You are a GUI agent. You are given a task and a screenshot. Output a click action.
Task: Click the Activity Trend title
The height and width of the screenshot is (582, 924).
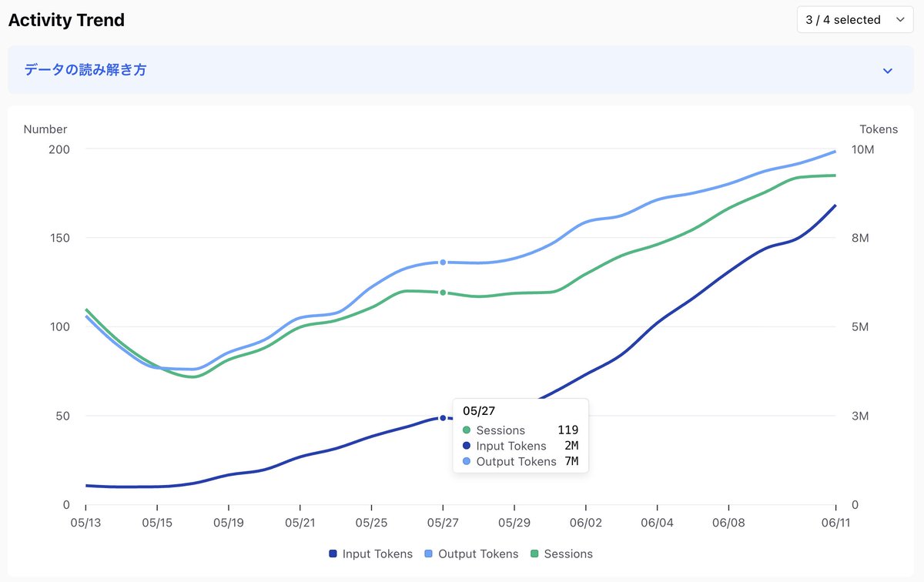coord(66,20)
